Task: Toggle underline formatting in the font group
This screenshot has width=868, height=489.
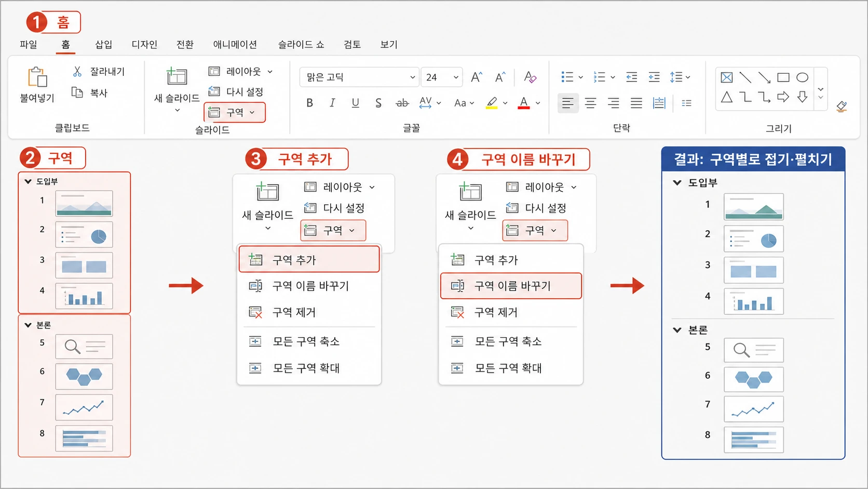Action: (x=355, y=103)
